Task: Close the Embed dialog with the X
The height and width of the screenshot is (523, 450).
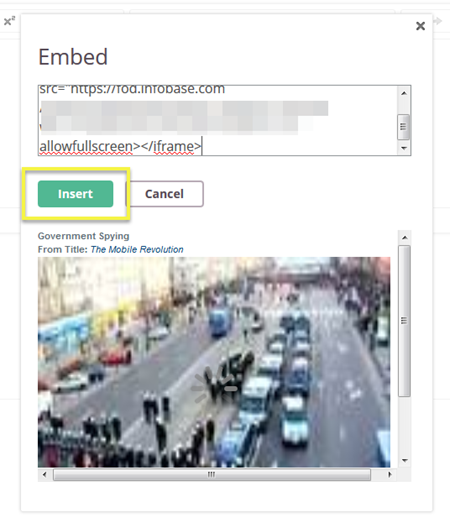Action: pos(420,26)
